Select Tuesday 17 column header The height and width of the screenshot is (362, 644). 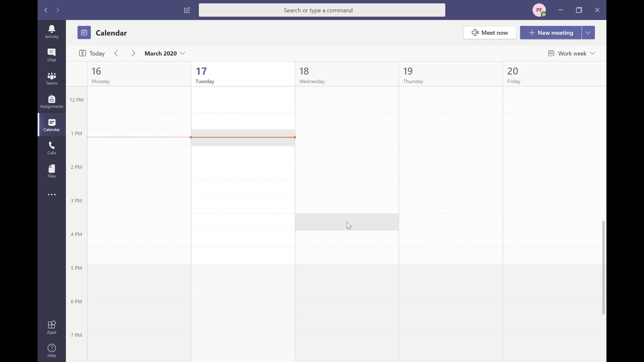tap(243, 74)
